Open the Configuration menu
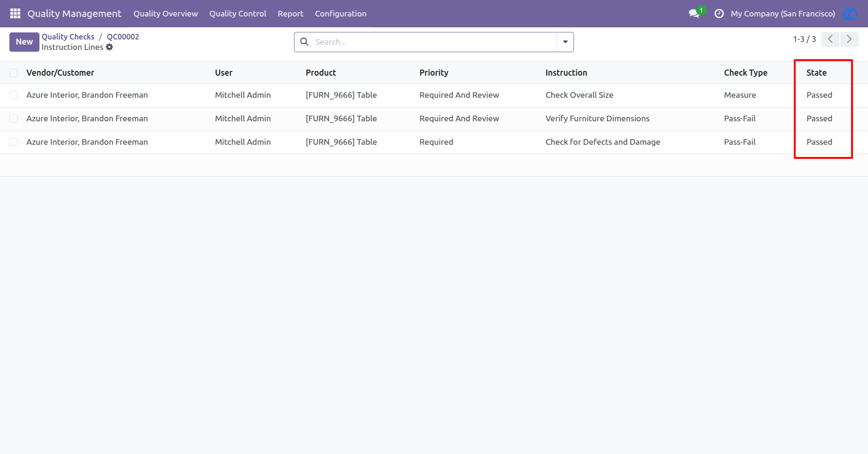This screenshot has width=868, height=454. click(x=341, y=14)
